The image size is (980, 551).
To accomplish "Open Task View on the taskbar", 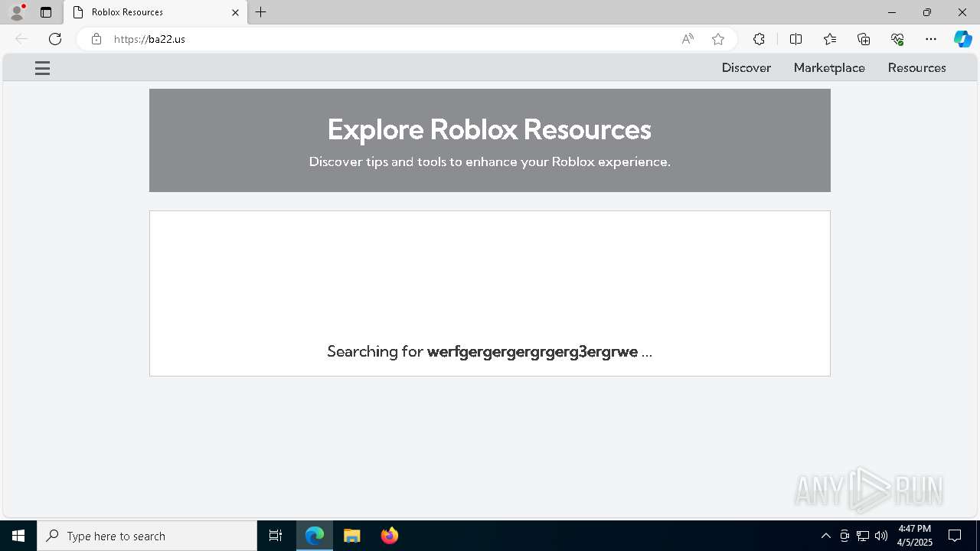I will pos(276,536).
